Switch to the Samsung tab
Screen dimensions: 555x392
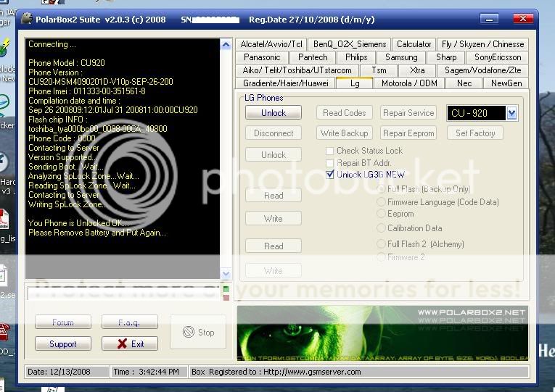coord(401,57)
